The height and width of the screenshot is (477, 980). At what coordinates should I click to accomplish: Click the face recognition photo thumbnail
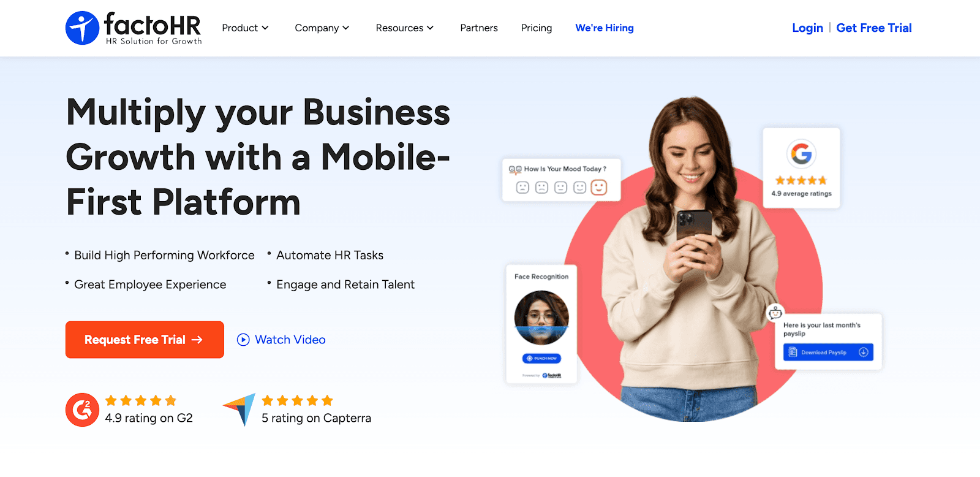(541, 318)
